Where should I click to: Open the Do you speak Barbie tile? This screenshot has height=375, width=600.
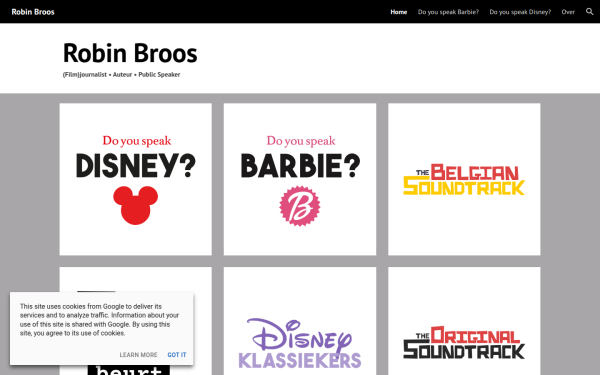click(300, 179)
